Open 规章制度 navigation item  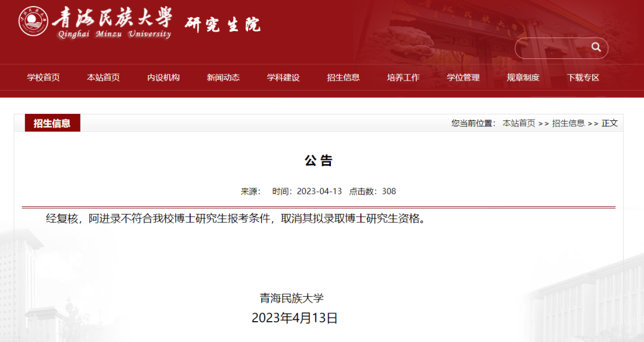pos(524,77)
